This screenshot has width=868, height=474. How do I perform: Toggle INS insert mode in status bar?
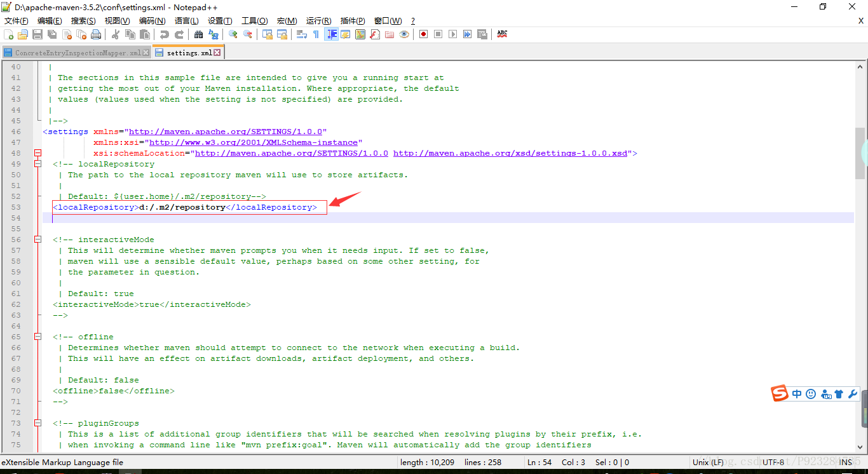pos(846,463)
